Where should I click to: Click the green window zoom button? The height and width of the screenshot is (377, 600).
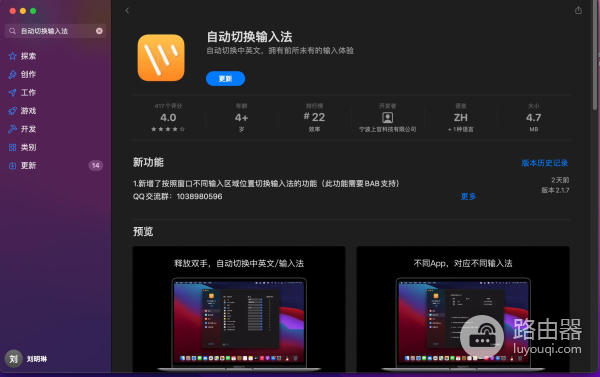[33, 11]
